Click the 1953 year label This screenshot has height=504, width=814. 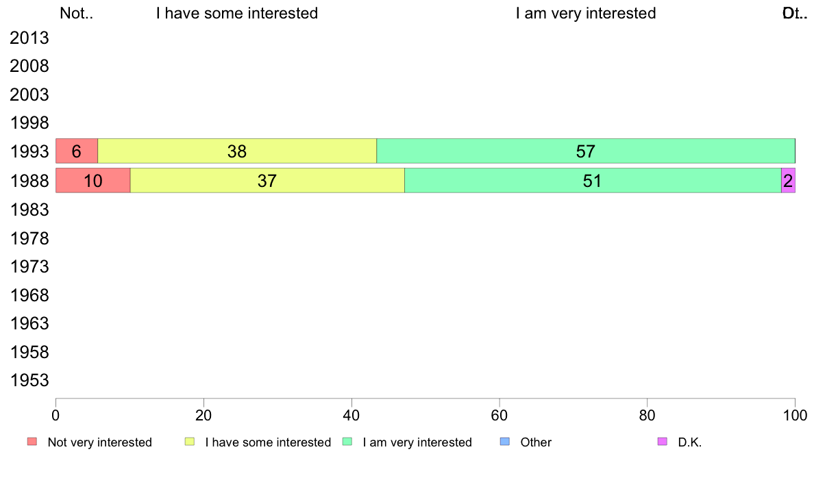pos(29,381)
